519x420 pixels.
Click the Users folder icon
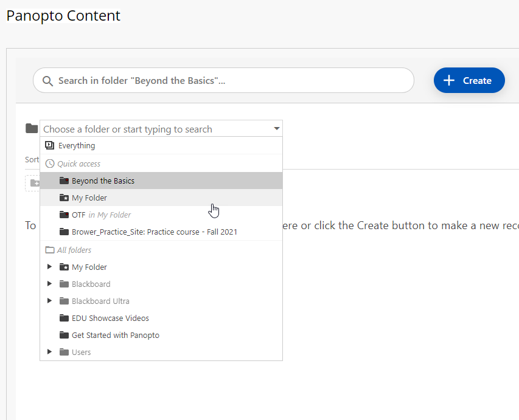click(x=64, y=352)
